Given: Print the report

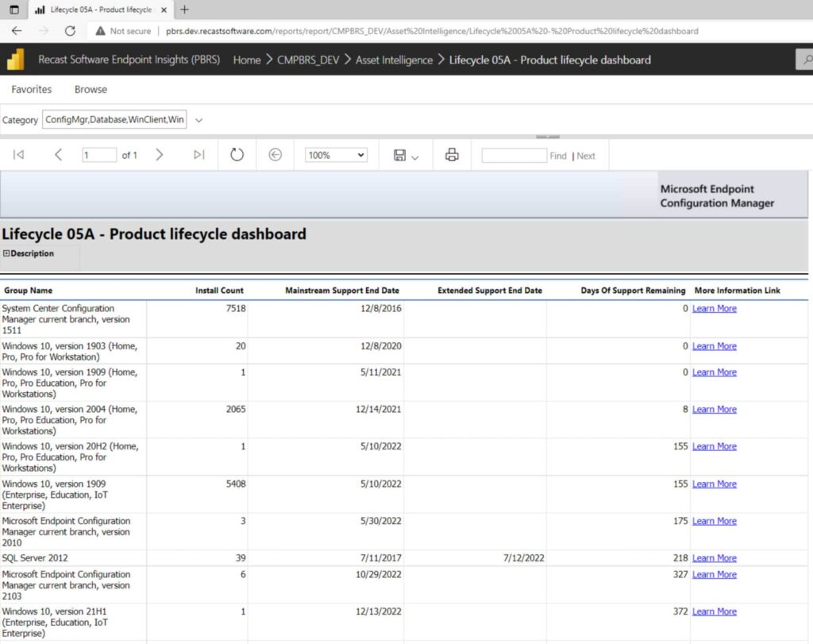Looking at the screenshot, I should pos(452,155).
